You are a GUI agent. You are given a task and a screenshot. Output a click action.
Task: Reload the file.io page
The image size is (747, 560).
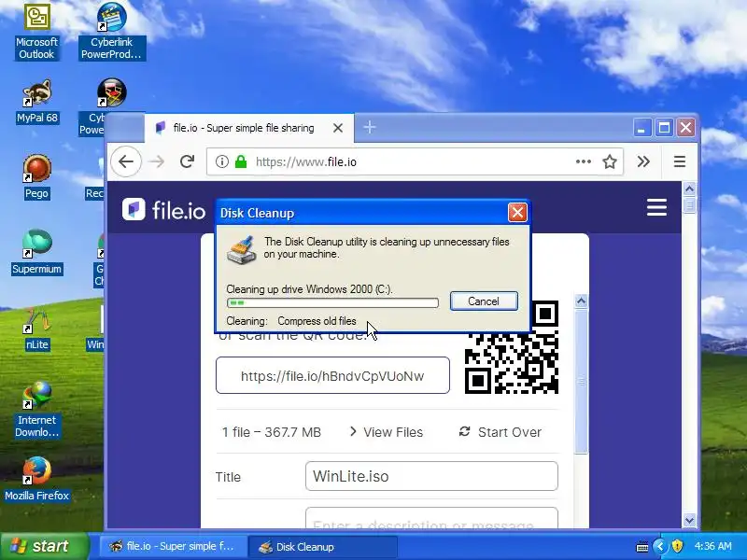(x=188, y=161)
